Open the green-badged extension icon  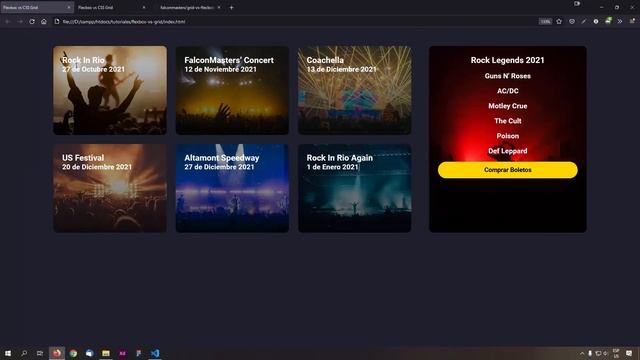tap(608, 21)
